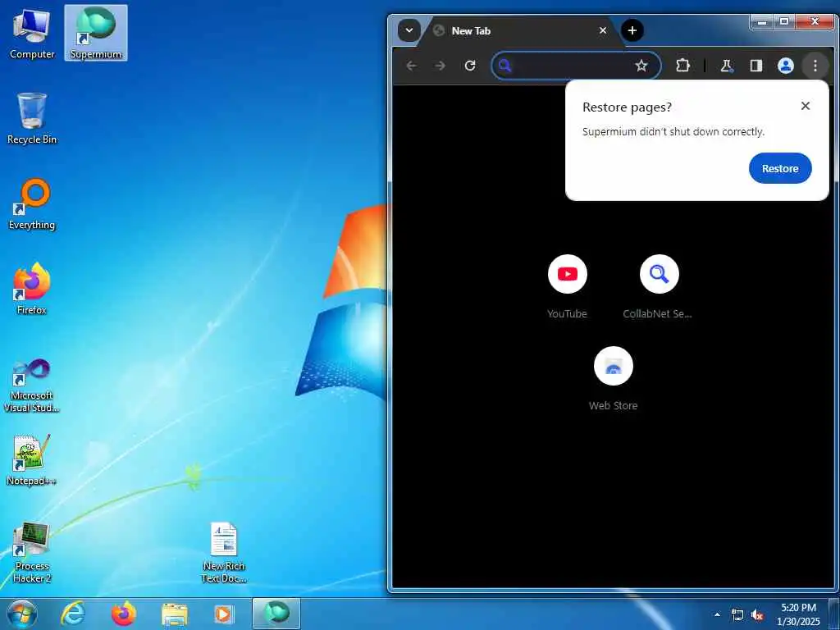This screenshot has height=630, width=840.
Task: Click the taskbar clock showing 5:20 PM
Action: pos(798,614)
